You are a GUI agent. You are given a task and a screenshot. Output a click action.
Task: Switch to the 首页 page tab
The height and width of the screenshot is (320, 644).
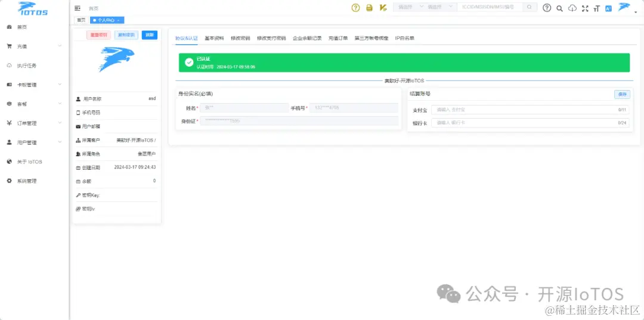pyautogui.click(x=81, y=20)
